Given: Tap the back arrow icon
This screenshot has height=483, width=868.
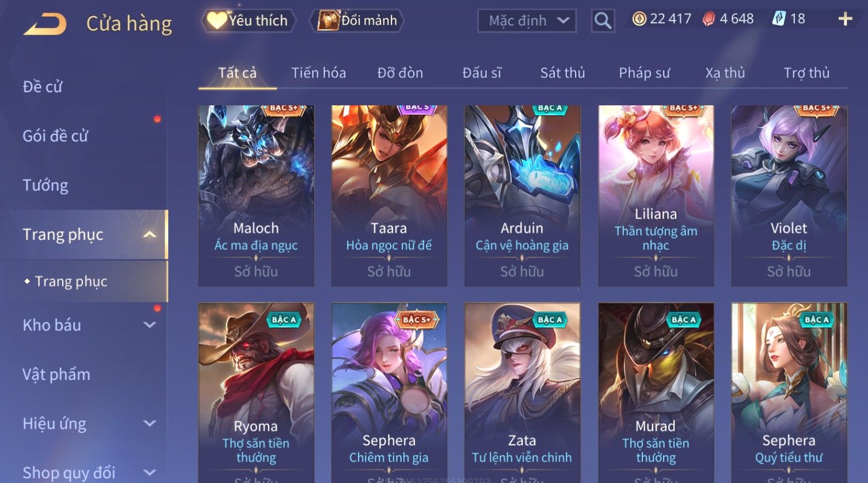Looking at the screenshot, I should (x=45, y=24).
